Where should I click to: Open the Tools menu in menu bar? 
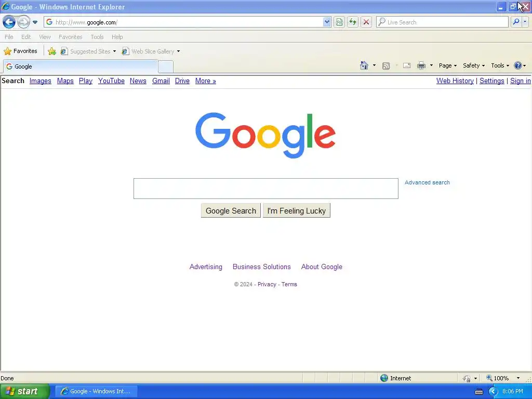tap(97, 37)
